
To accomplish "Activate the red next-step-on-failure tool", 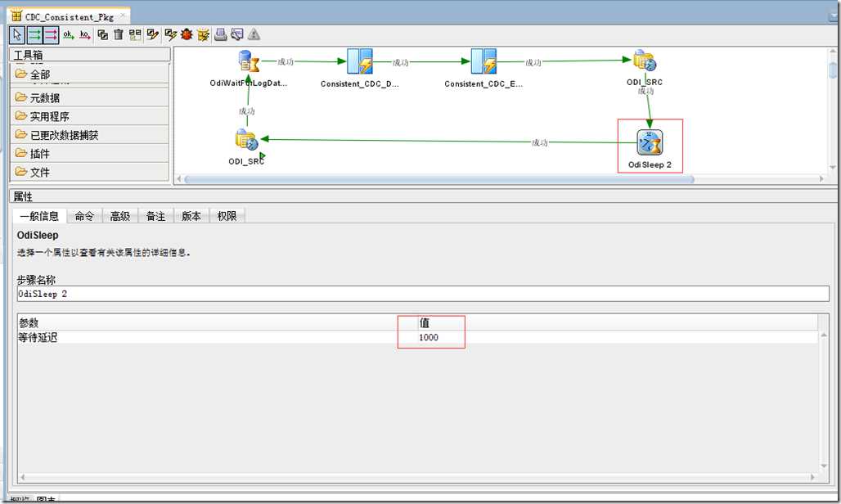I will tap(51, 35).
